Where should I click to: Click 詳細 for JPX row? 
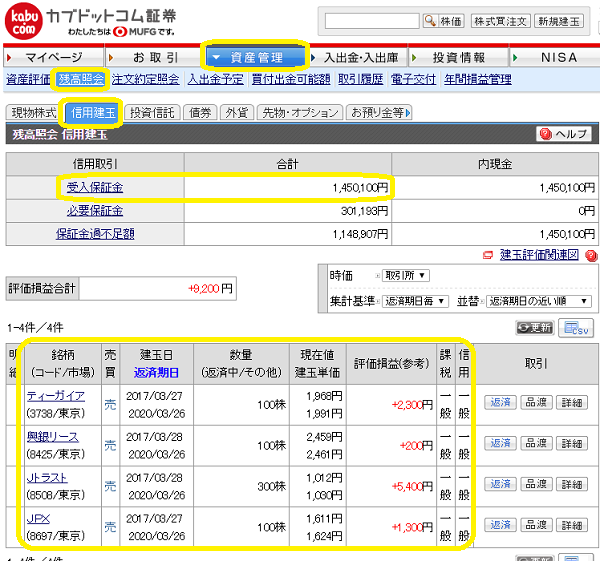[572, 525]
